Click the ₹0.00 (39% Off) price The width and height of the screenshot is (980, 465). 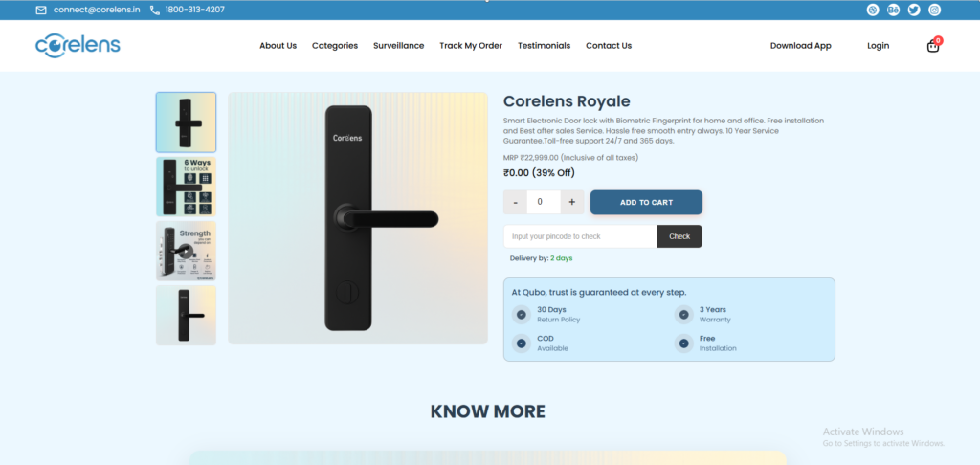click(539, 172)
